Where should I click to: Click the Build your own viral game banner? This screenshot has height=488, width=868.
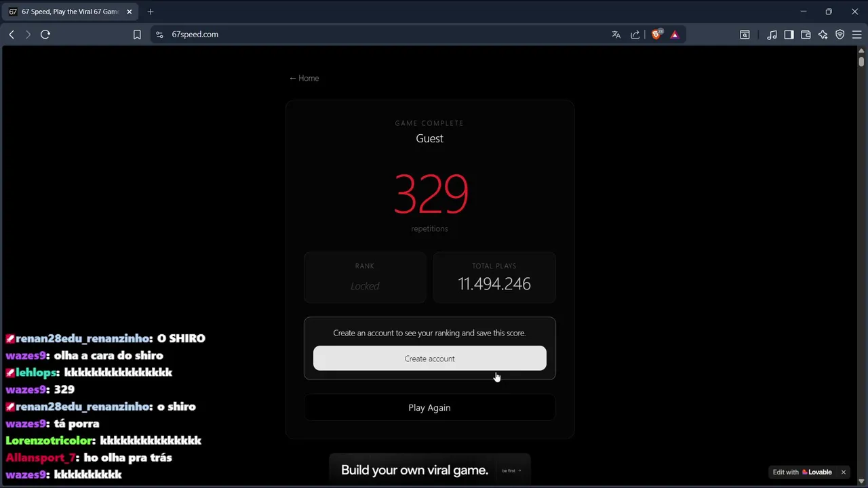430,470
